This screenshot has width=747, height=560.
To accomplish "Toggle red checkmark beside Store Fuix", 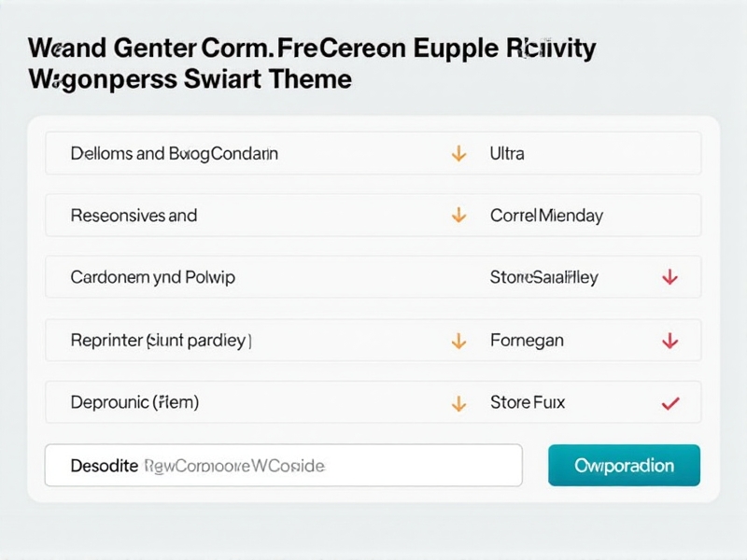I will point(669,404).
